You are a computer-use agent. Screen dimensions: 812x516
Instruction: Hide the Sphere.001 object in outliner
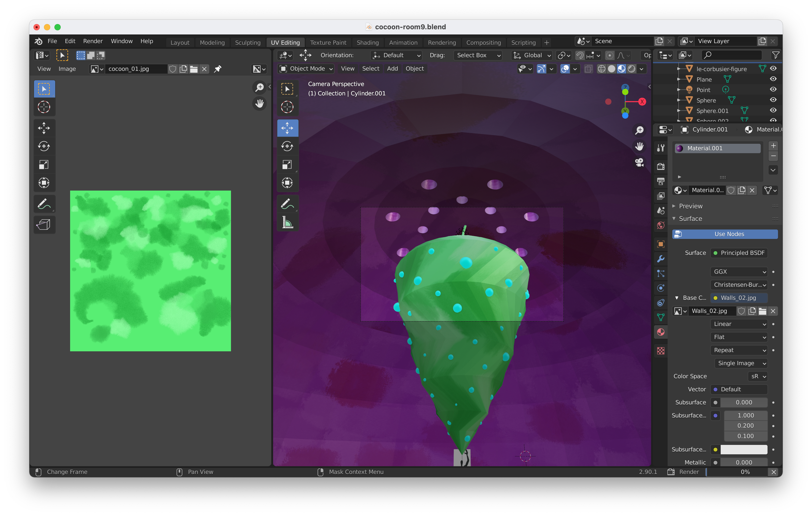click(x=773, y=111)
